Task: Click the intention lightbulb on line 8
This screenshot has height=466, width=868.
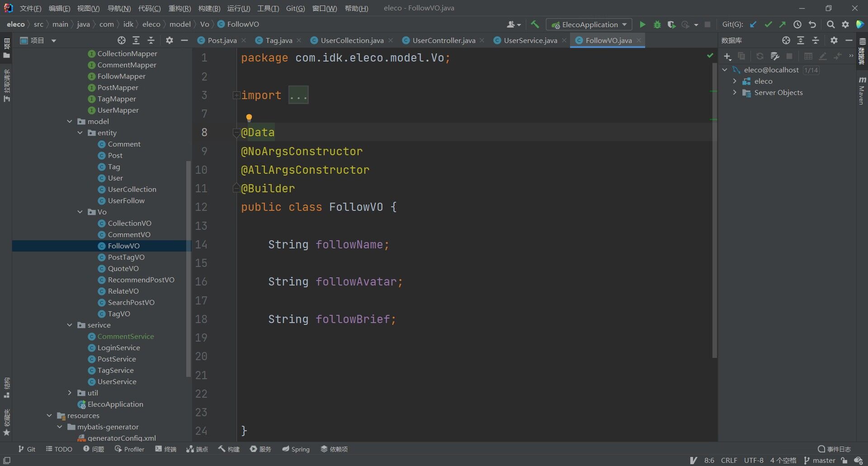Action: [249, 118]
